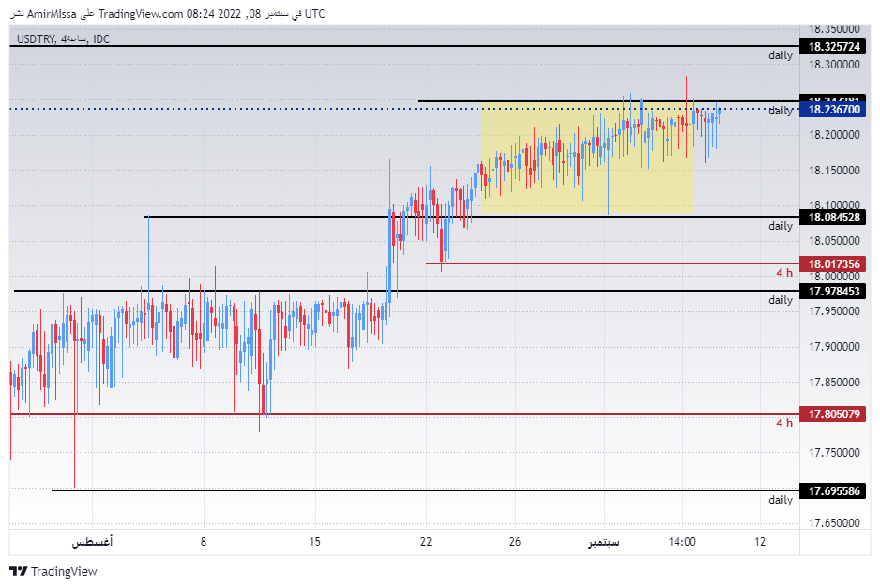The height and width of the screenshot is (588, 880).
Task: Select the 17.695586 daily support price label
Action: (833, 490)
